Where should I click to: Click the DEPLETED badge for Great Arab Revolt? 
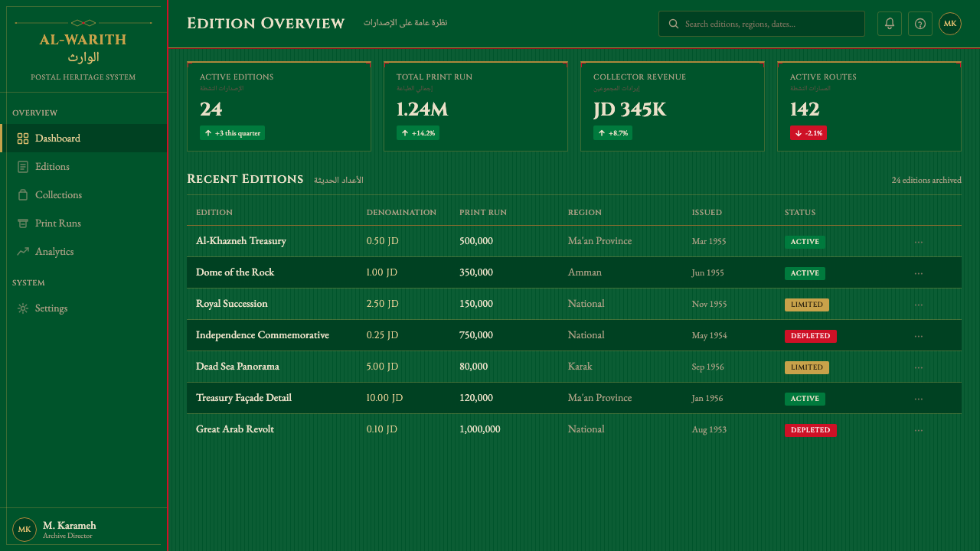811,430
